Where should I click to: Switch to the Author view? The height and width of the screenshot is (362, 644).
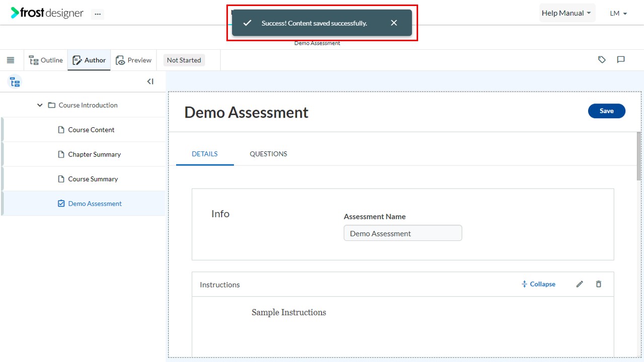pyautogui.click(x=89, y=60)
